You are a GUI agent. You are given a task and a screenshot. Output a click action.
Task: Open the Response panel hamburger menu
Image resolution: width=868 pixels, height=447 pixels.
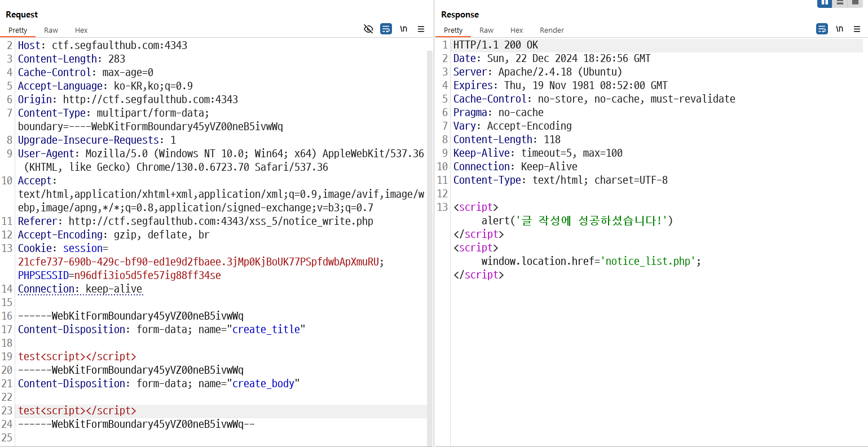[x=857, y=29]
